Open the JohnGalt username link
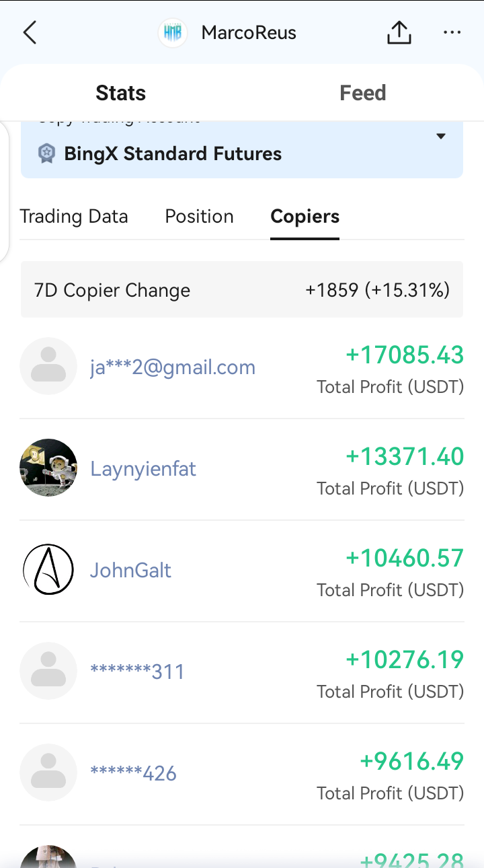 point(131,570)
